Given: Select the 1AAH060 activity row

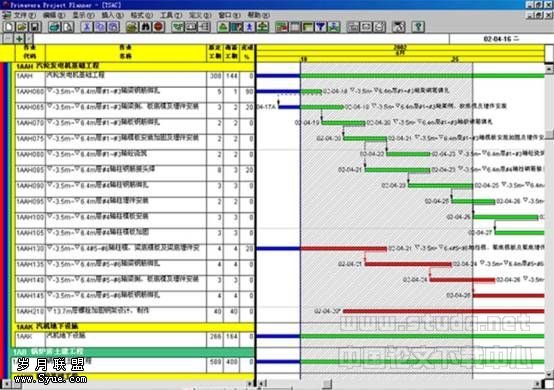Looking at the screenshot, I should pos(135,91).
